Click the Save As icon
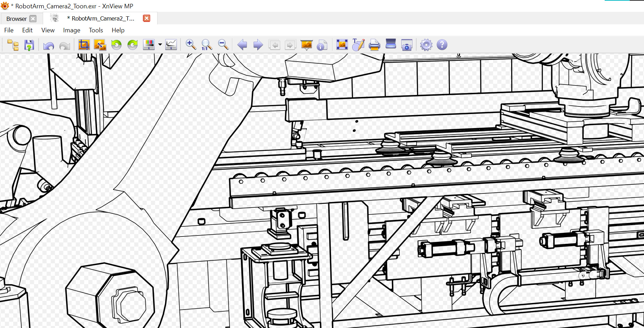This screenshot has height=328, width=644. click(x=29, y=45)
